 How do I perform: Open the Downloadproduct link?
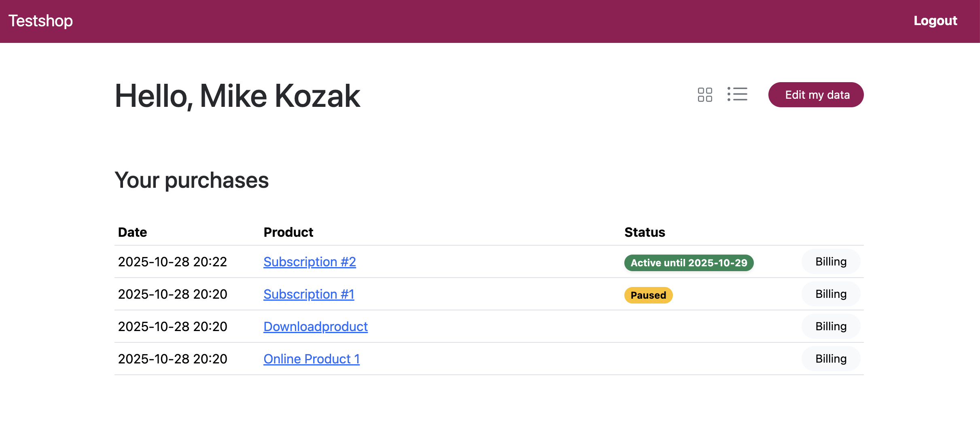tap(315, 327)
